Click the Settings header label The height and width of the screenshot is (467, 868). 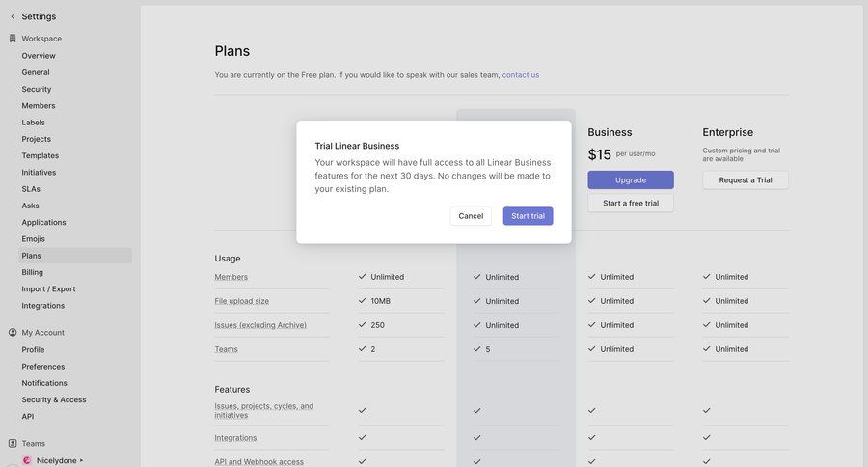39,16
